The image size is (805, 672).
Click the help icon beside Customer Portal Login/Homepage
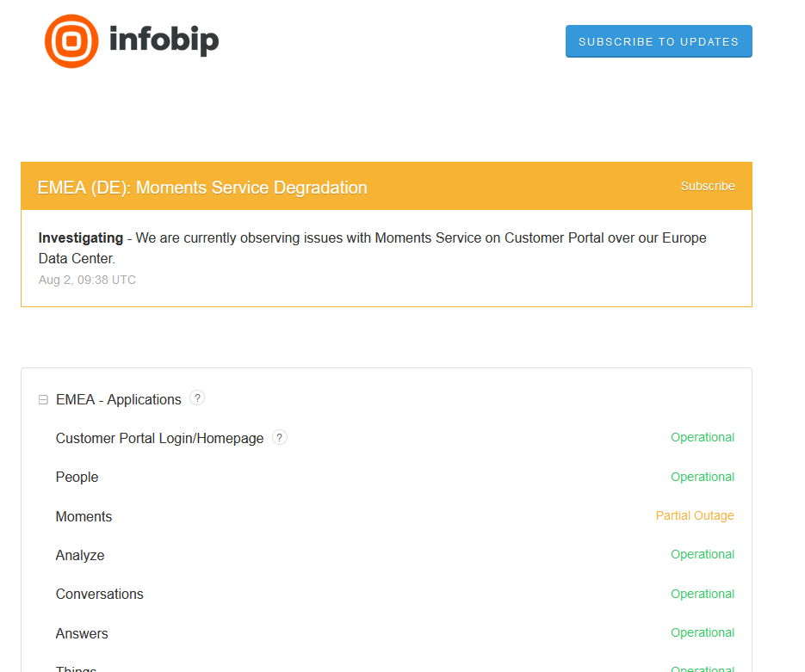point(280,437)
